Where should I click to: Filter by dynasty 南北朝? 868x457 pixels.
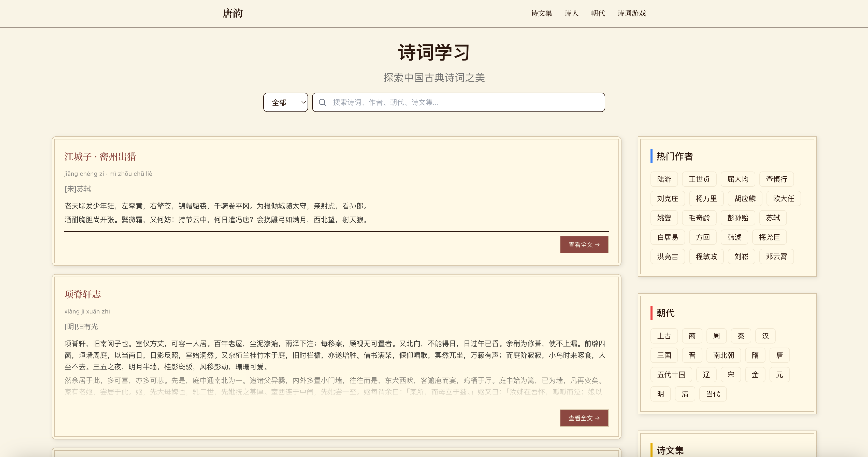[724, 355]
